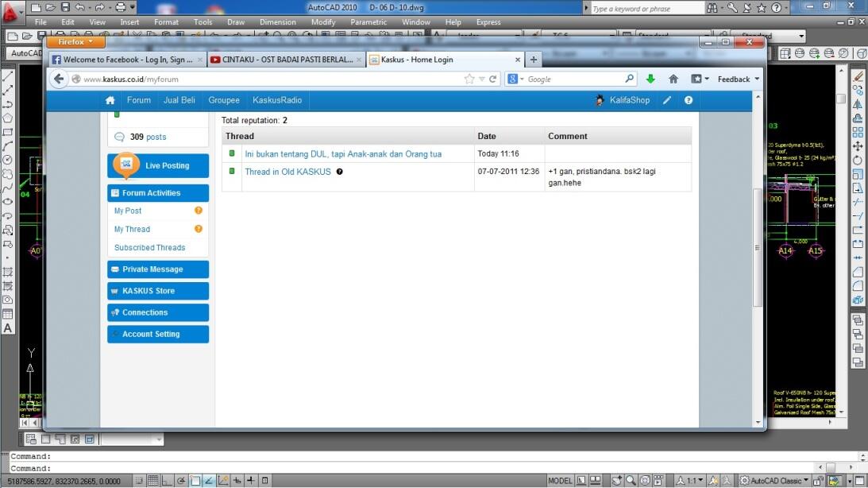Expand AutoCAD Quick Access Toolbar customize arrow

pyautogui.click(x=133, y=7)
